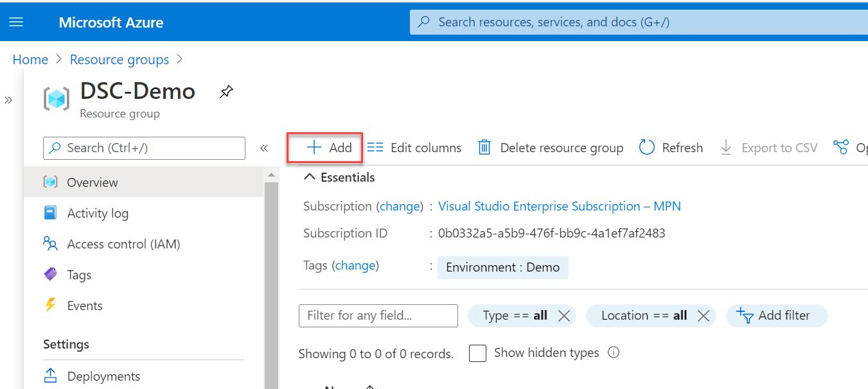Refresh the resource list
868x389 pixels.
[671, 148]
